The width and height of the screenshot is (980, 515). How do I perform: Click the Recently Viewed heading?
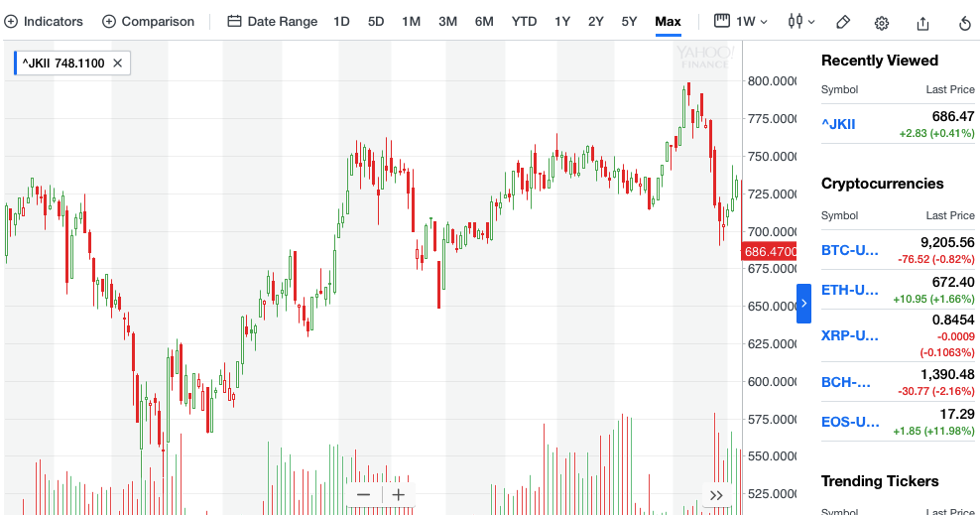click(880, 61)
